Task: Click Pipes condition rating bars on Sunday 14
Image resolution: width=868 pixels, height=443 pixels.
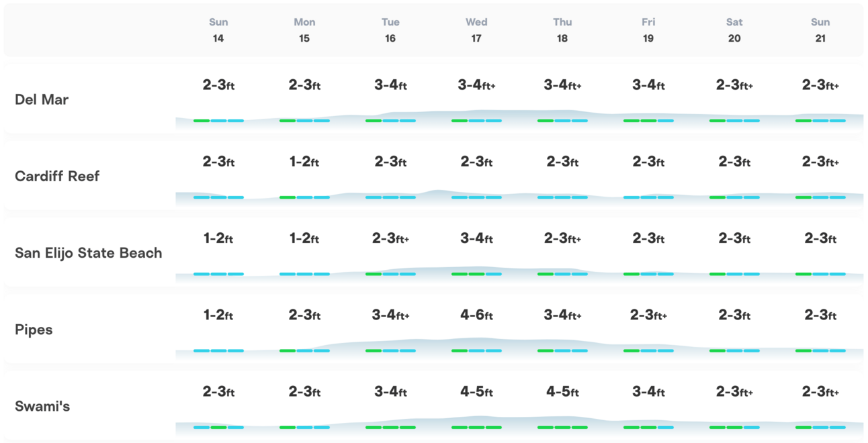Action: pyautogui.click(x=218, y=350)
